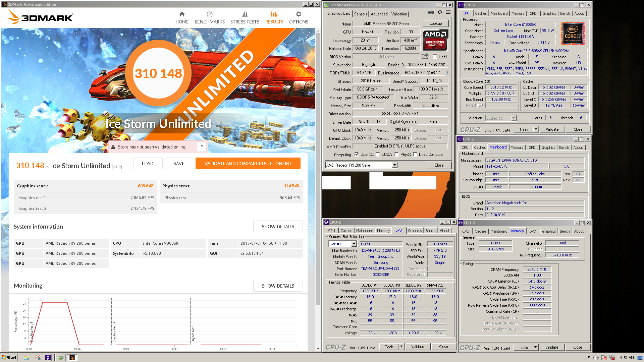
Task: Switch to the Advanced tab in GPU-Z
Action: coord(379,14)
